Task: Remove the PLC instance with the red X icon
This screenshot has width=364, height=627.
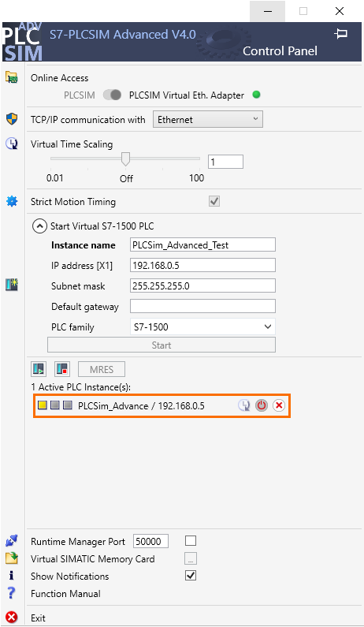Action: [279, 405]
